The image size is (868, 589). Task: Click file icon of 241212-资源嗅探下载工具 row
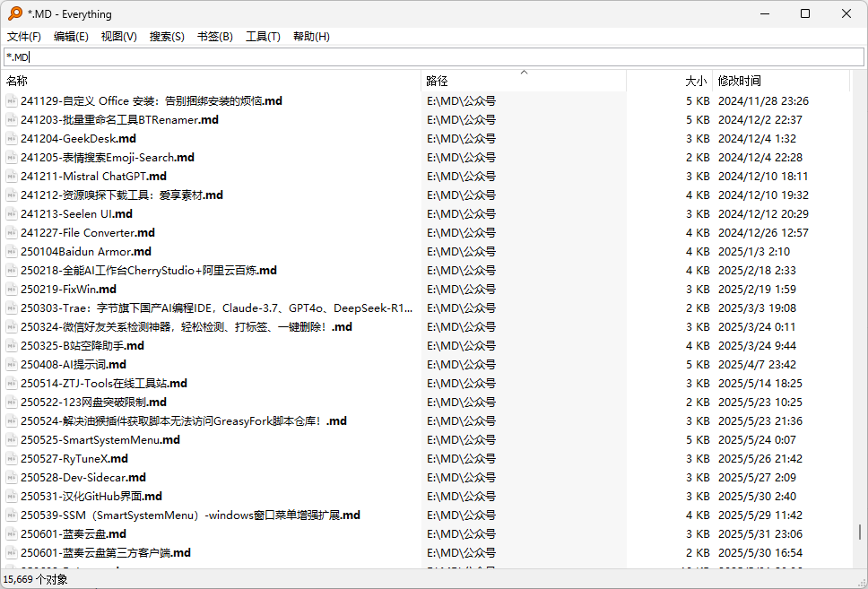click(x=11, y=195)
